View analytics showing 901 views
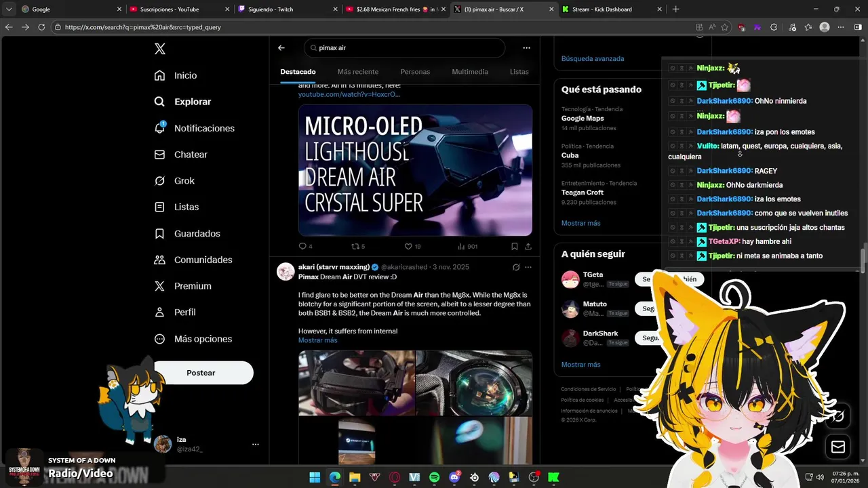This screenshot has height=488, width=868. [x=467, y=247]
